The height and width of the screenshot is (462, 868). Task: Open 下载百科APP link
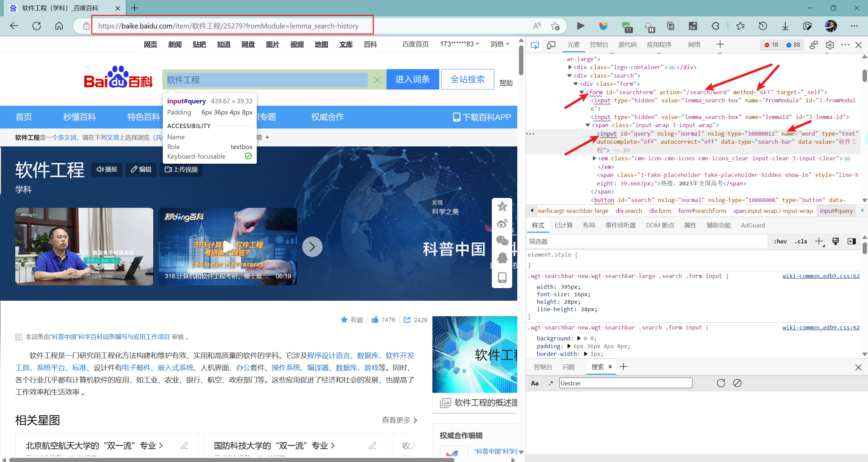(x=482, y=117)
